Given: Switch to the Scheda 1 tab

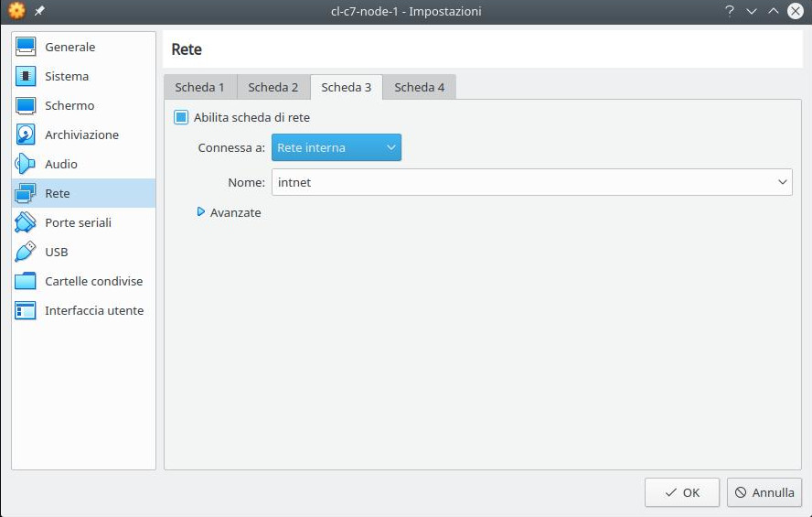Looking at the screenshot, I should (x=199, y=87).
